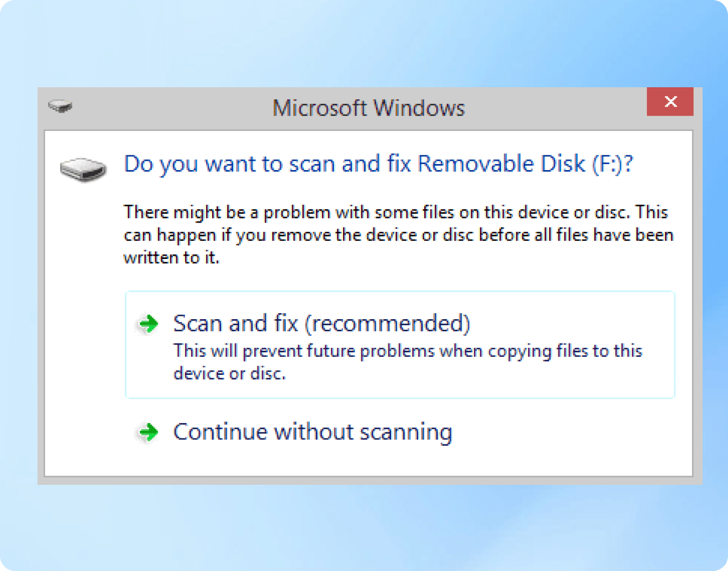Click the Microsoft Windows title text

(368, 108)
